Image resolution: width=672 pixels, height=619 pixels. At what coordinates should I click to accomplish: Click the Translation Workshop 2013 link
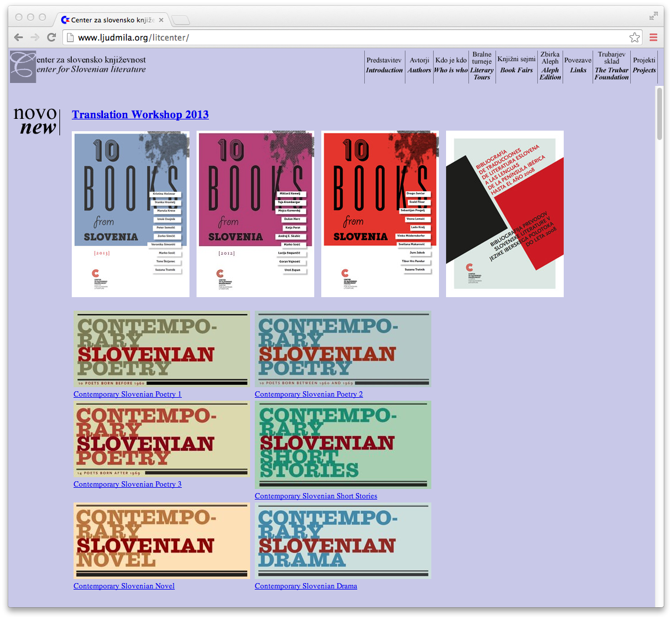tap(140, 115)
